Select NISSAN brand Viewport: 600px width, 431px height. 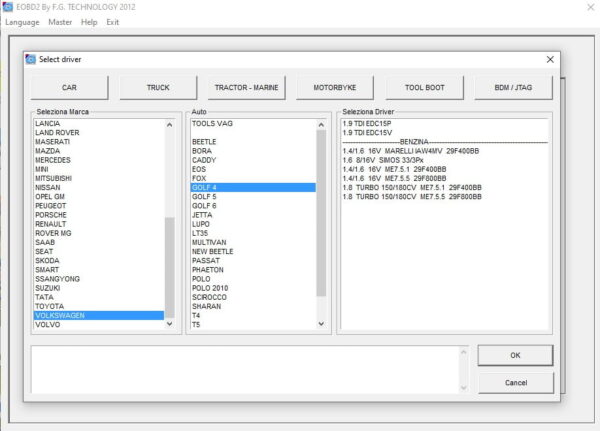point(99,188)
